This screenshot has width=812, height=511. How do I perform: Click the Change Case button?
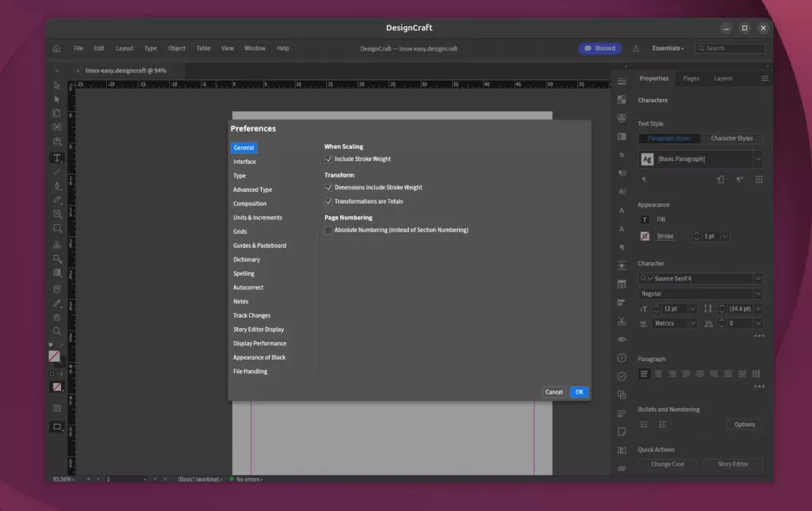[x=668, y=464]
